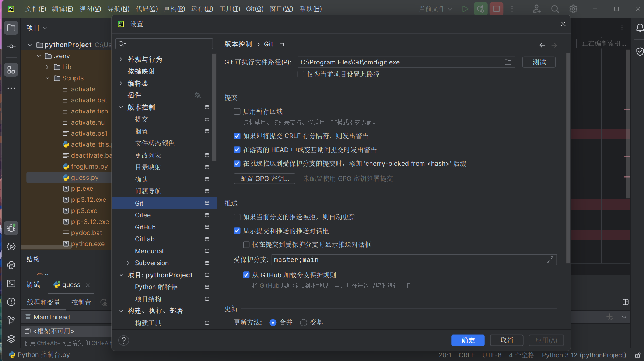Open the Python Console tool window icon
Image resolution: width=644 pixels, height=361 pixels.
[x=11, y=265]
